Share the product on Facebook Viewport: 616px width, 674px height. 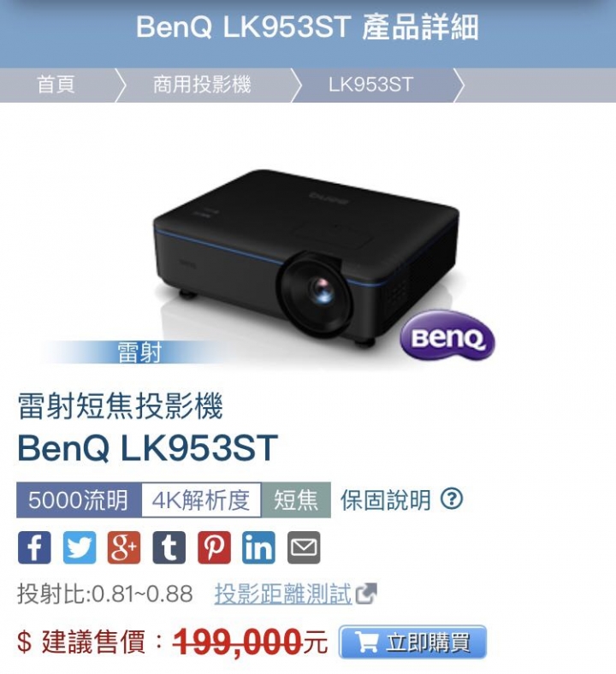pyautogui.click(x=34, y=547)
